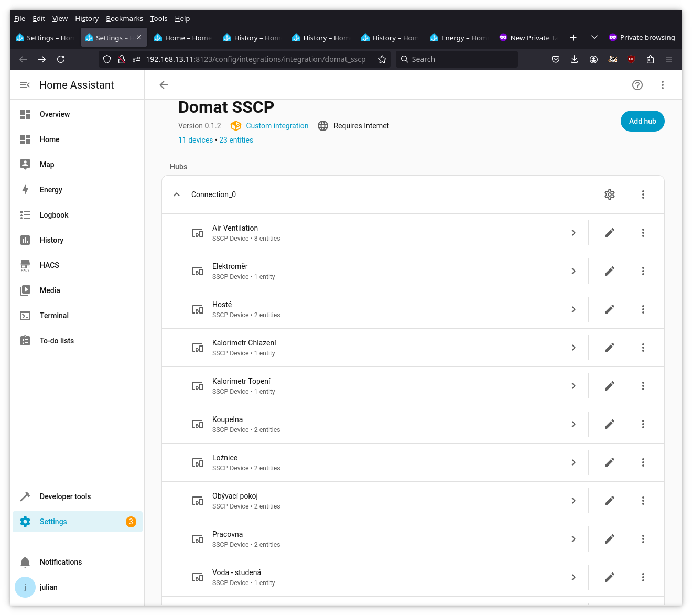692x616 pixels.
Task: Edit the Hosté device with pencil icon
Action: coord(610,309)
